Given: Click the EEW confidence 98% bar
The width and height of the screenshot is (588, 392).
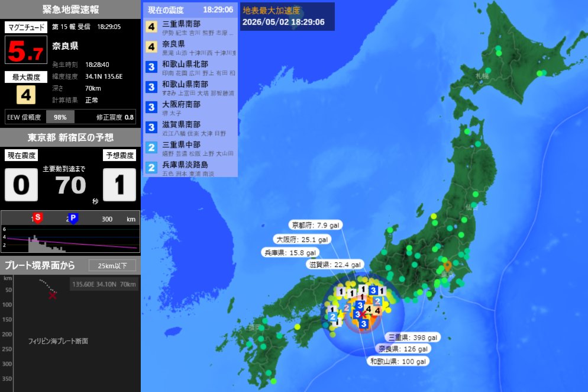Looking at the screenshot, I should (x=60, y=117).
